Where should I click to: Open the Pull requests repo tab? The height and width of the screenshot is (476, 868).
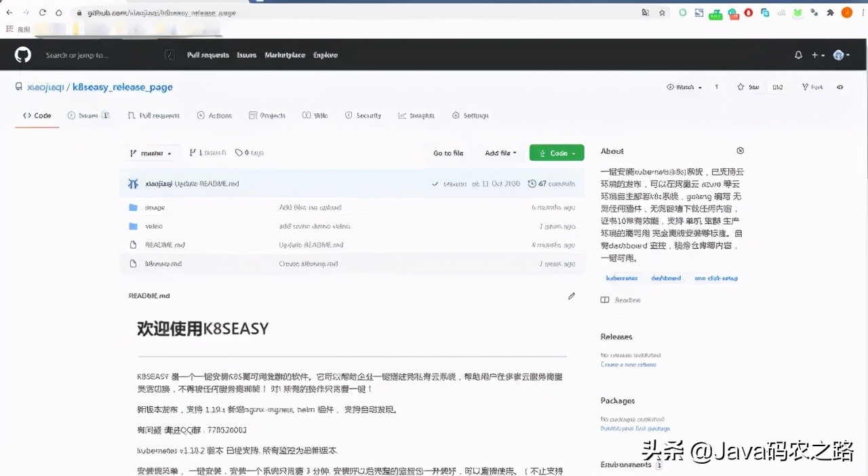(x=154, y=115)
